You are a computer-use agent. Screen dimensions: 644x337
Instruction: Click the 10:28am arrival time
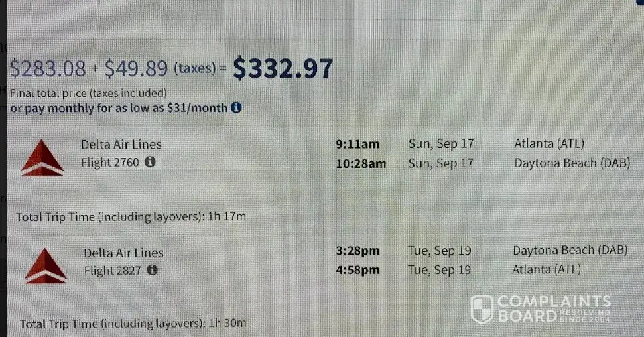361,163
